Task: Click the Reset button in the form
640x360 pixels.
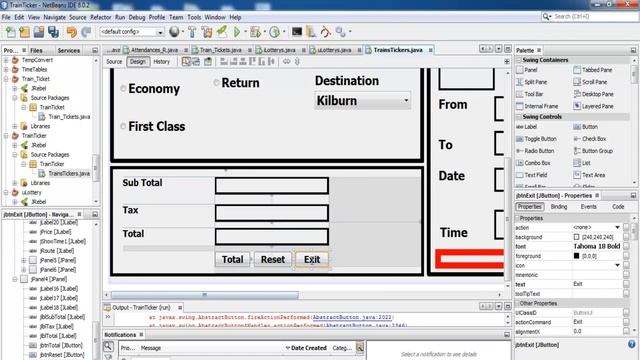Action: (x=273, y=260)
